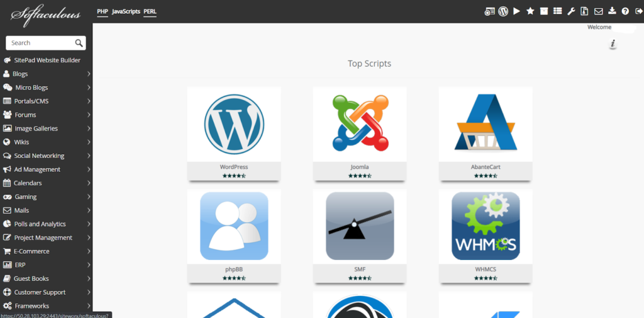
Task: Open the WHMCS script name link
Action: pos(486,270)
